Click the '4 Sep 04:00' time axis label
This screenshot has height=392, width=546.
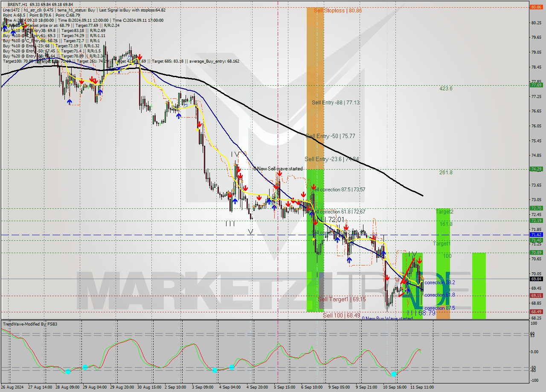229,387
